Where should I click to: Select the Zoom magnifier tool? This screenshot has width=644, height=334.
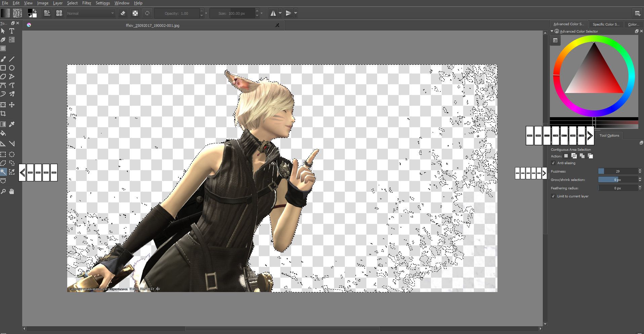click(x=3, y=191)
